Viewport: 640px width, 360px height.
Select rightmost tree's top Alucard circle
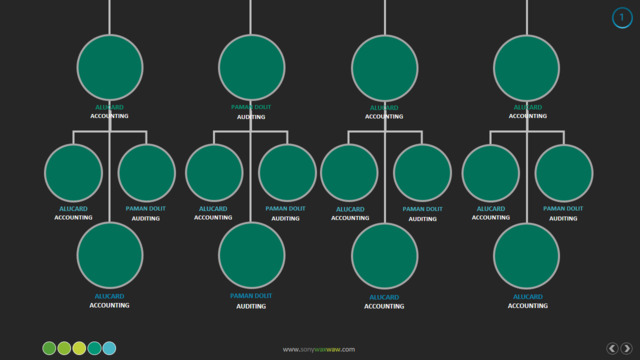[527, 68]
